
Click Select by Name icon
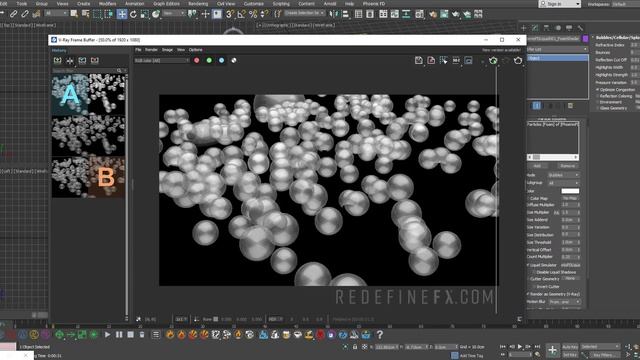[x=85, y=14]
